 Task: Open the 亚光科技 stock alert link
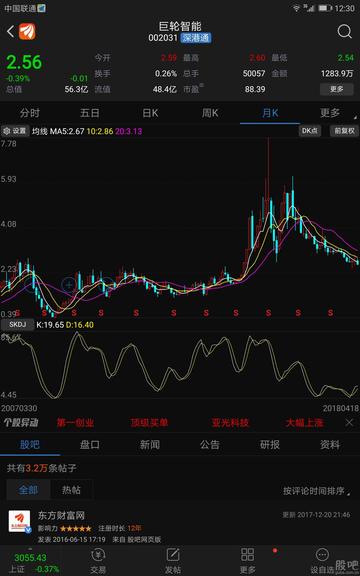point(230,423)
